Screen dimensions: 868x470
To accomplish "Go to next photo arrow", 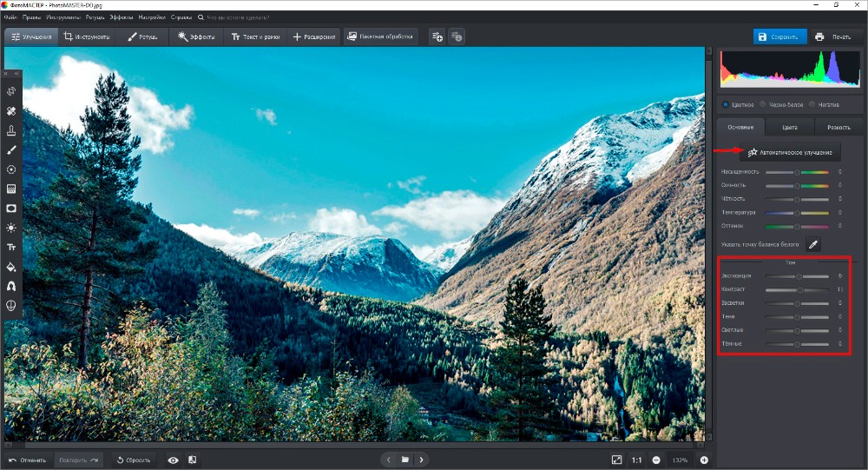I will tap(421, 460).
